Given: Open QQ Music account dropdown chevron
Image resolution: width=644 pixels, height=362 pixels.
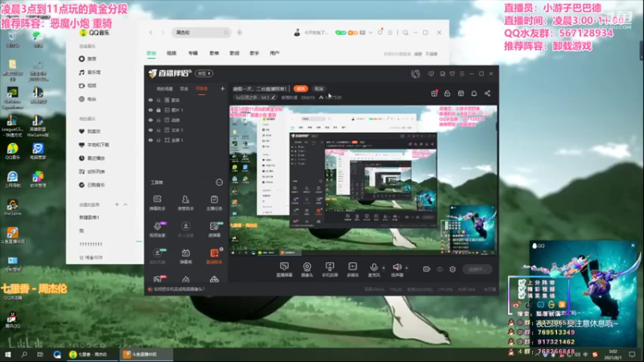Looking at the screenshot, I should 370,32.
